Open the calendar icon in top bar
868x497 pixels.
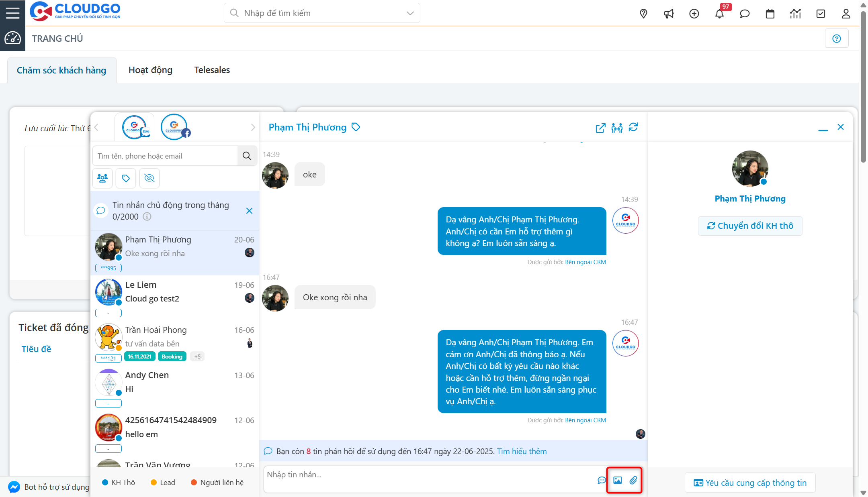click(x=770, y=13)
